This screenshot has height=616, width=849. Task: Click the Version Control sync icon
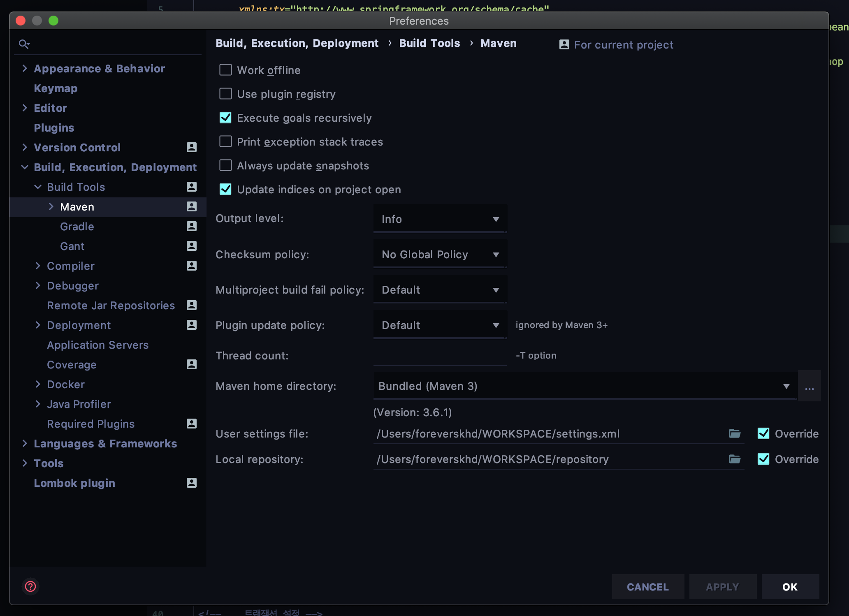pyautogui.click(x=192, y=147)
